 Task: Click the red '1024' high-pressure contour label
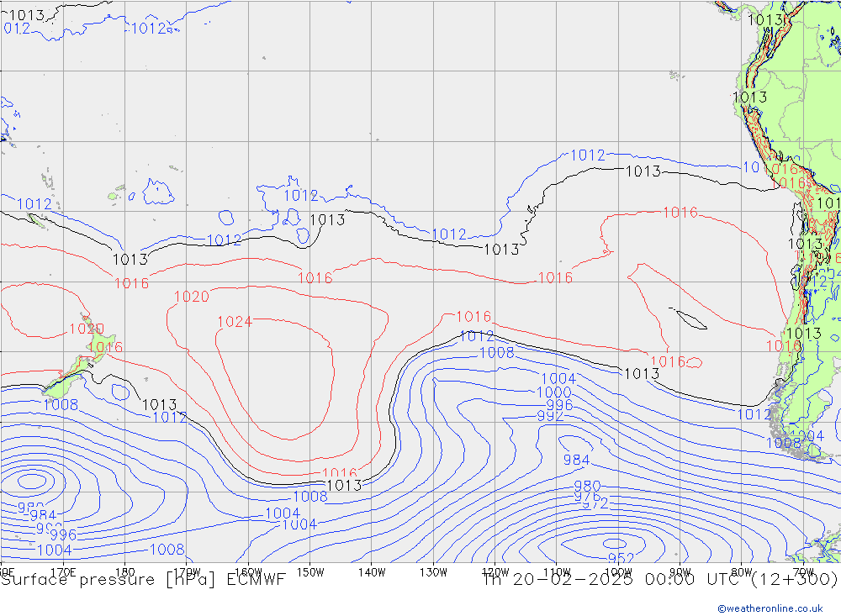click(235, 322)
